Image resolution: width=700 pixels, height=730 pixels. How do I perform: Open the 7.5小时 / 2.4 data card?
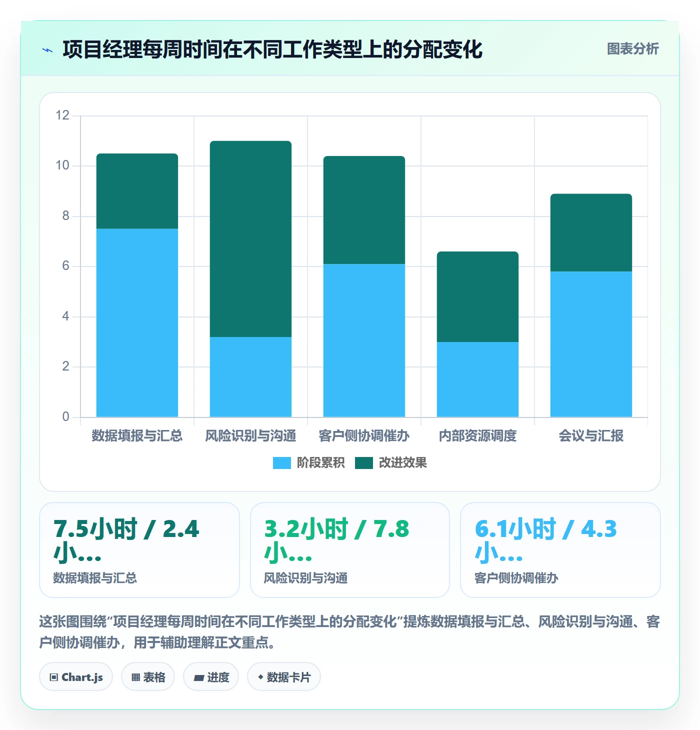coord(139,550)
